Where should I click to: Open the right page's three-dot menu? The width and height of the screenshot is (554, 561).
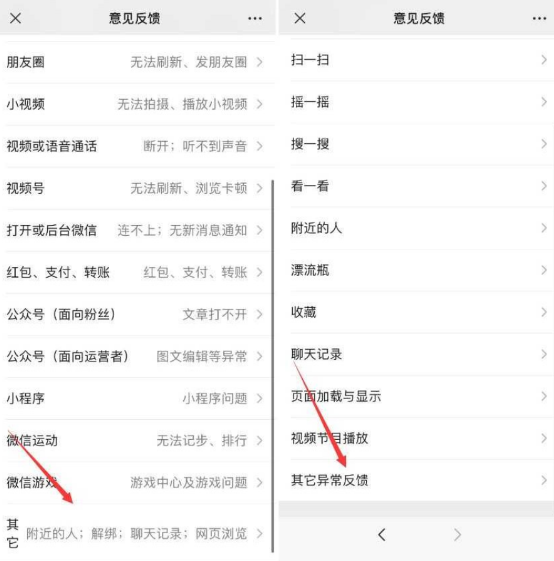tap(539, 18)
